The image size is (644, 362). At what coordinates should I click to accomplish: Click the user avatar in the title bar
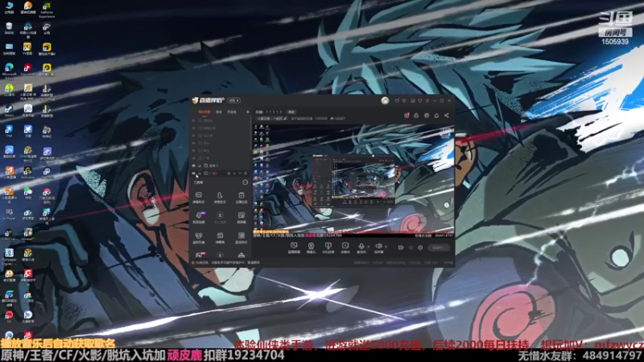click(385, 101)
